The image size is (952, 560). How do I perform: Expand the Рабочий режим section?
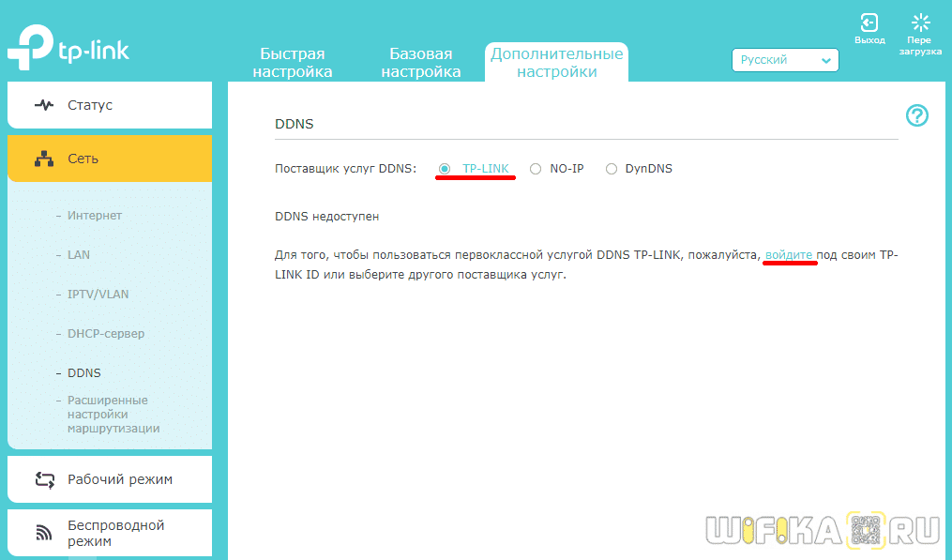pyautogui.click(x=119, y=479)
